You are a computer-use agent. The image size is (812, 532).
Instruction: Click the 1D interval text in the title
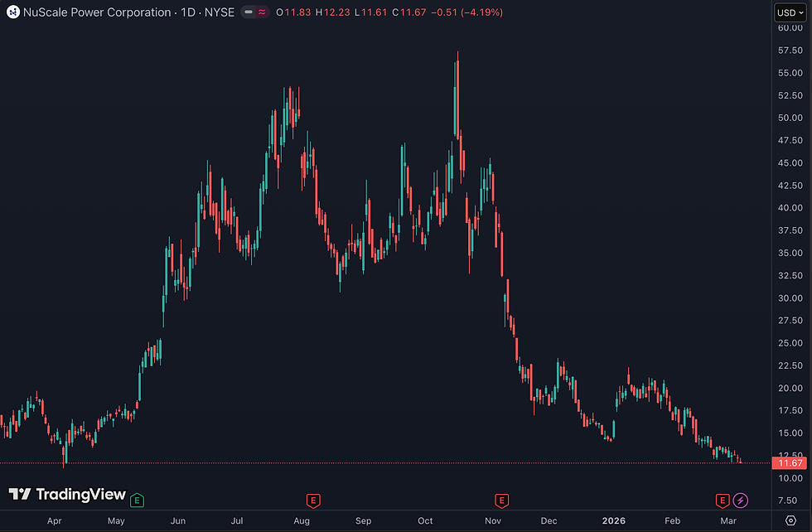(188, 12)
